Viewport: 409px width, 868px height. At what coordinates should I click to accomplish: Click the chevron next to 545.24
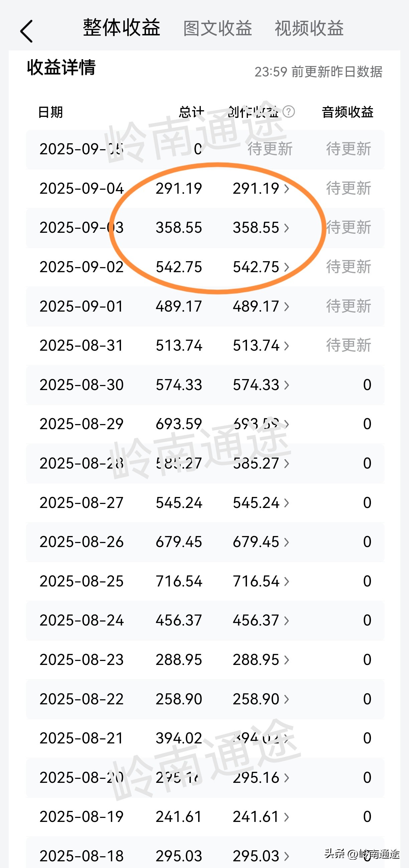[x=287, y=503]
